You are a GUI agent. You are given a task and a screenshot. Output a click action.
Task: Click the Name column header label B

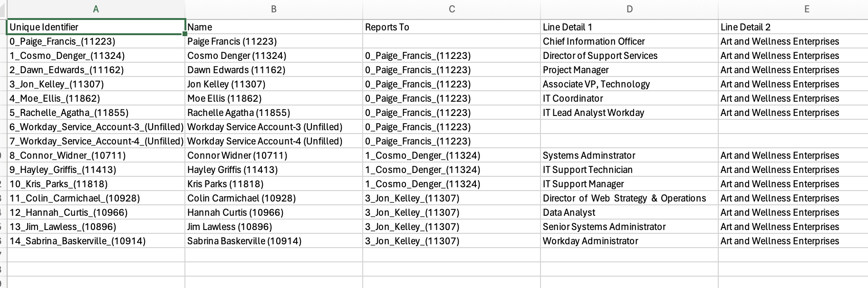(274, 9)
